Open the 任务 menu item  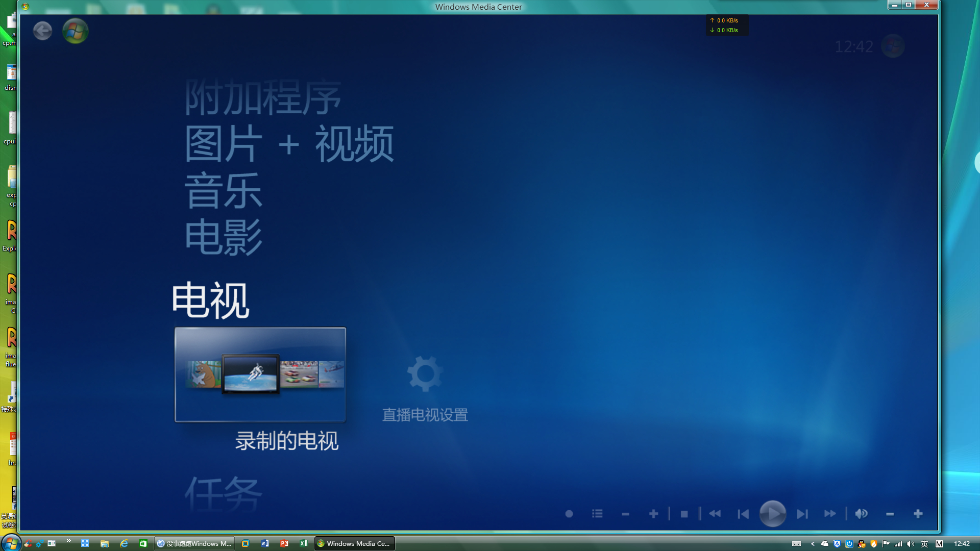coord(224,494)
